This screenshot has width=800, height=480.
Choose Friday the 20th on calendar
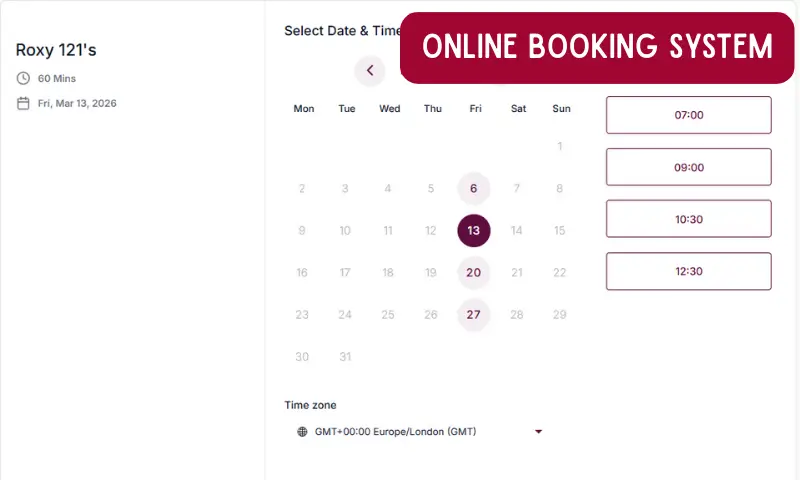tap(474, 272)
